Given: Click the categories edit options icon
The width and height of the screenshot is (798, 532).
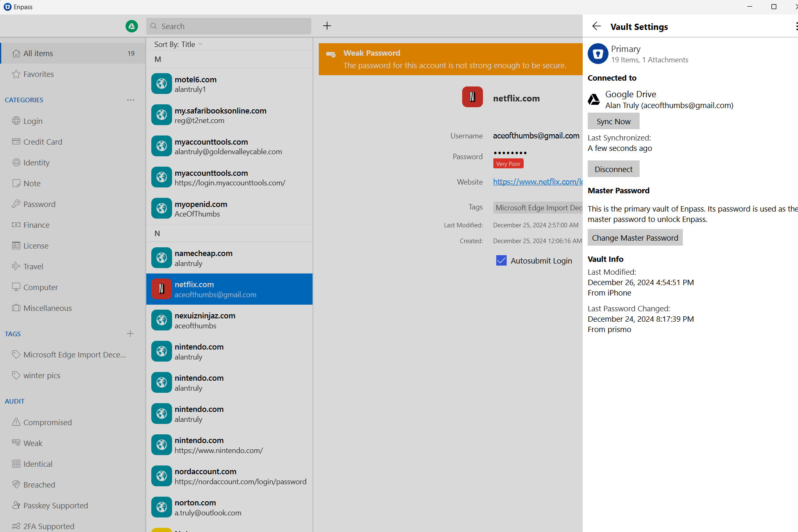Looking at the screenshot, I should click(x=131, y=99).
